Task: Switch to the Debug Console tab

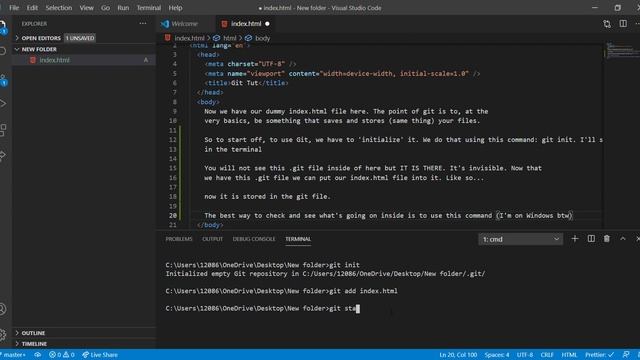Action: 254,239
